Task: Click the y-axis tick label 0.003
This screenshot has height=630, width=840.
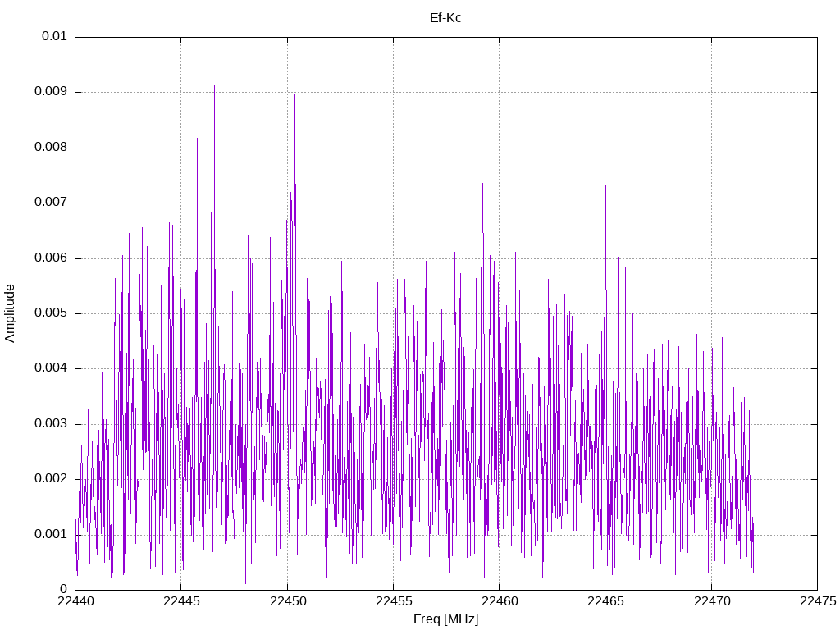Action: (x=51, y=424)
